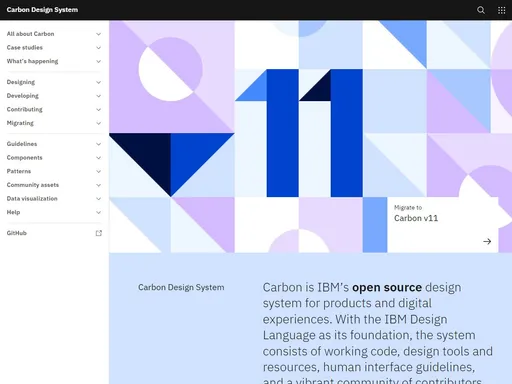Expand the Case studies chevron
Screen dimensions: 512x384
point(98,48)
